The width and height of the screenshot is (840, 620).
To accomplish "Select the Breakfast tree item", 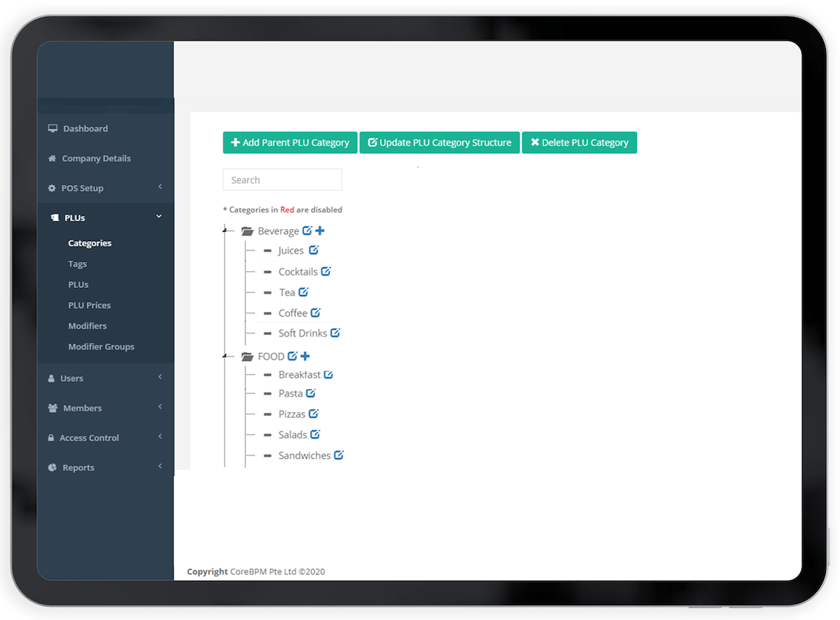I will [300, 375].
